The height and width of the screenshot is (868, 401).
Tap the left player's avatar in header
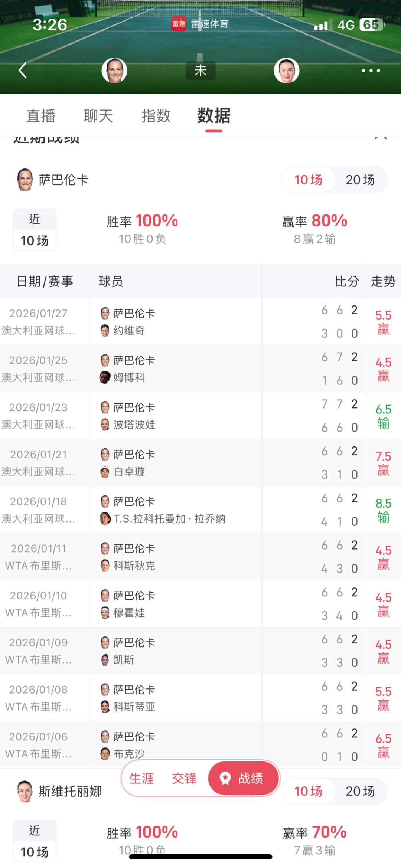click(x=114, y=71)
